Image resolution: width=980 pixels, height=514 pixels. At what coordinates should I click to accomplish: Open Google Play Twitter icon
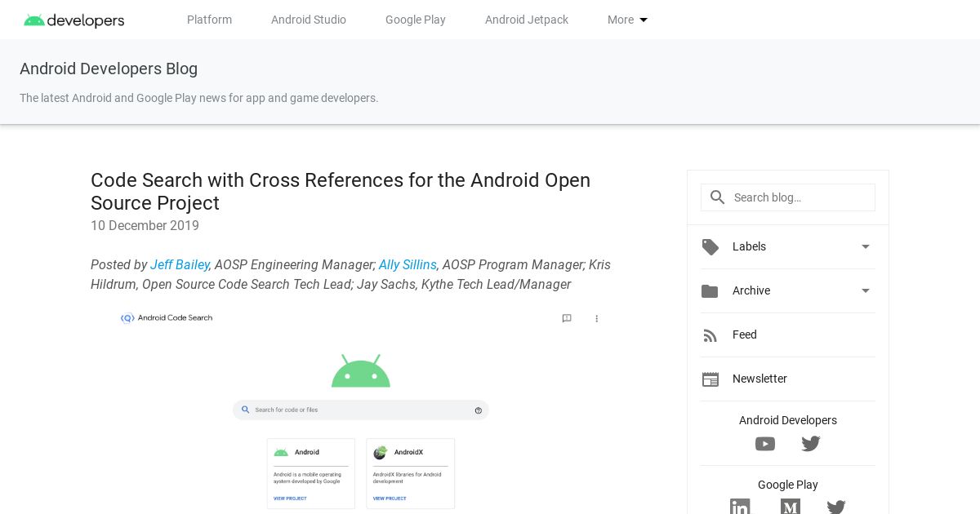pyautogui.click(x=836, y=507)
